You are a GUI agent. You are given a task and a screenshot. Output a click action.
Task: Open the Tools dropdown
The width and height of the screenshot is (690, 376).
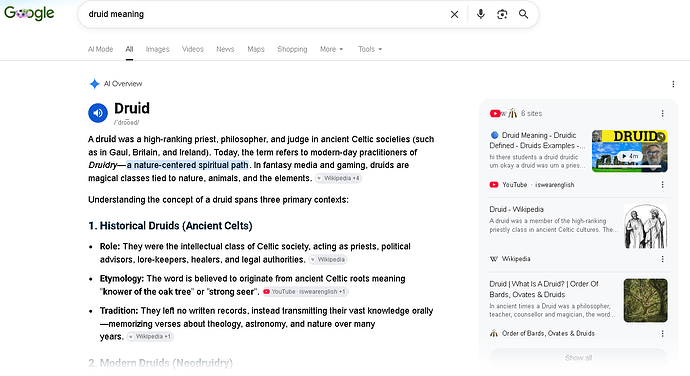(x=370, y=49)
